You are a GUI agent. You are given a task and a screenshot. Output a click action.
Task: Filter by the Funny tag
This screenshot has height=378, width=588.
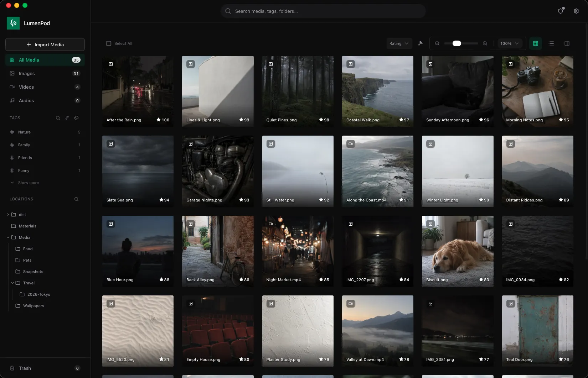tap(45, 170)
